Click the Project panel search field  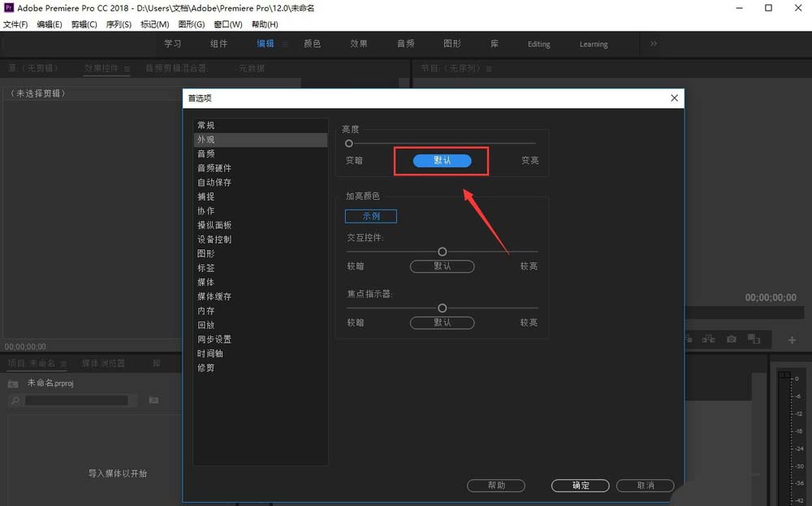point(76,400)
